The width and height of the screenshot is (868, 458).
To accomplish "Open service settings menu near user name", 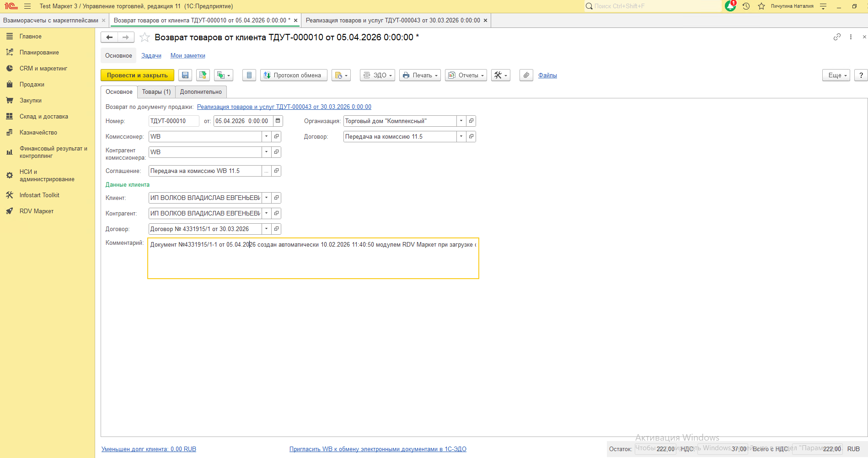I will pyautogui.click(x=823, y=6).
